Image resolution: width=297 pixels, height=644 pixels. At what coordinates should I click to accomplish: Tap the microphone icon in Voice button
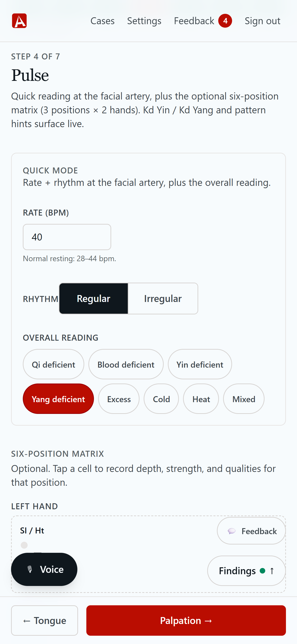tap(30, 569)
